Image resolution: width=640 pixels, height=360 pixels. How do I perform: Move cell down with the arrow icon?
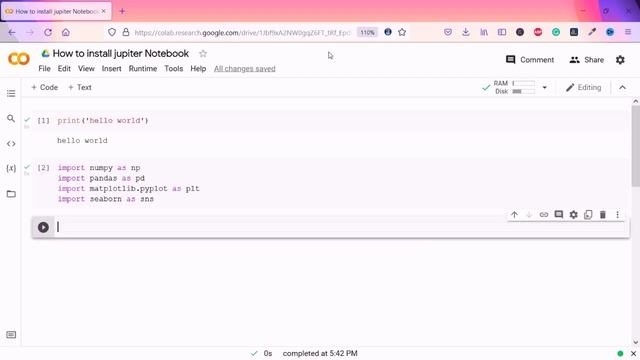point(529,215)
